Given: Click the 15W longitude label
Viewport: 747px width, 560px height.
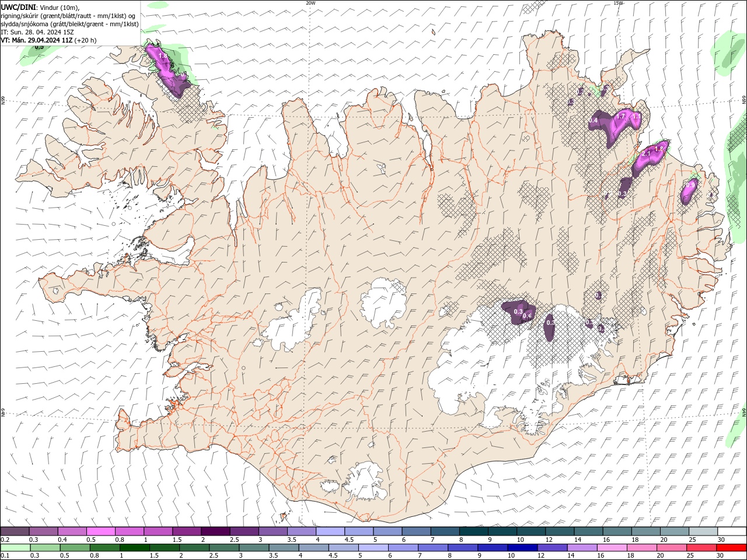Looking at the screenshot, I should (x=618, y=3).
